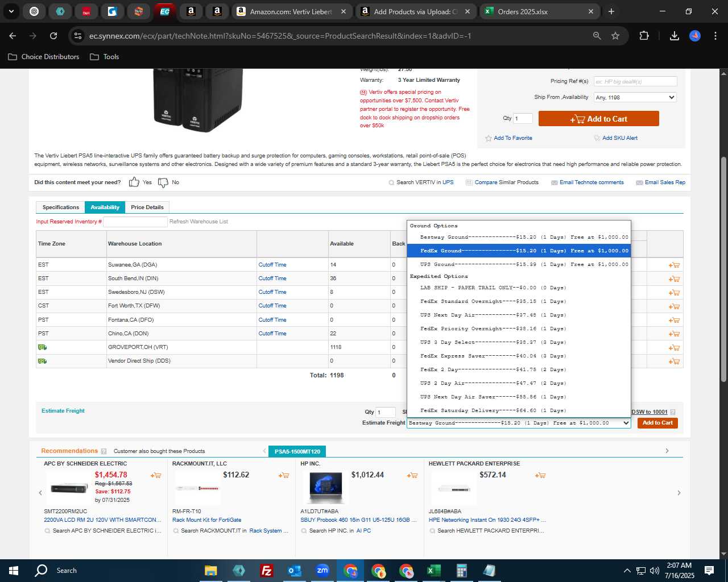Add APC SMT2200RM2UC recommendation to cart

(155, 475)
